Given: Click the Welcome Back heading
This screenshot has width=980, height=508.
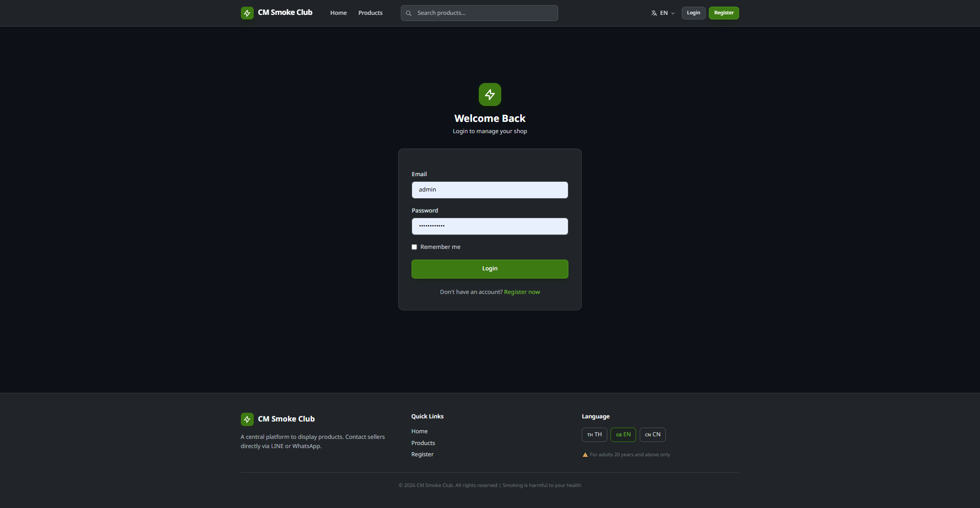Looking at the screenshot, I should click(490, 118).
